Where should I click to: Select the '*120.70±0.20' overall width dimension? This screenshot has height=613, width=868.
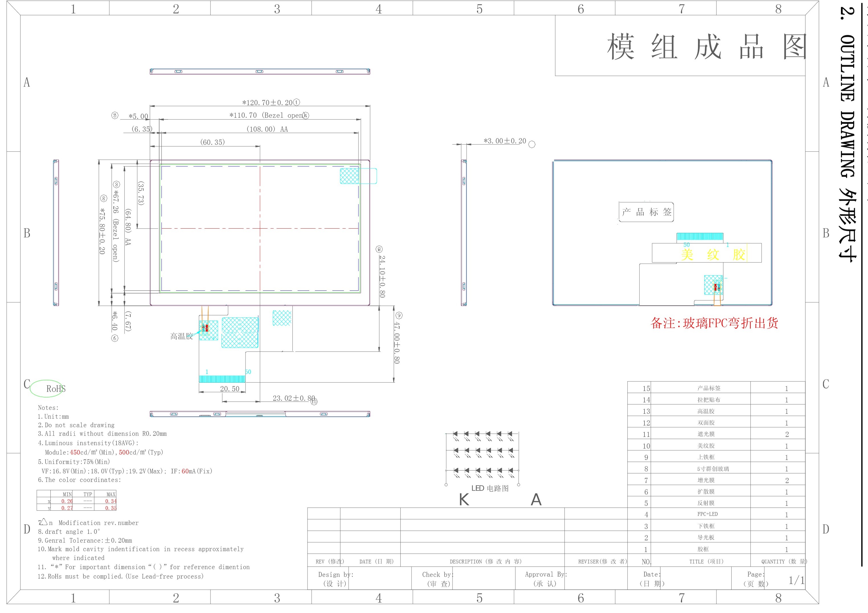[x=268, y=103]
